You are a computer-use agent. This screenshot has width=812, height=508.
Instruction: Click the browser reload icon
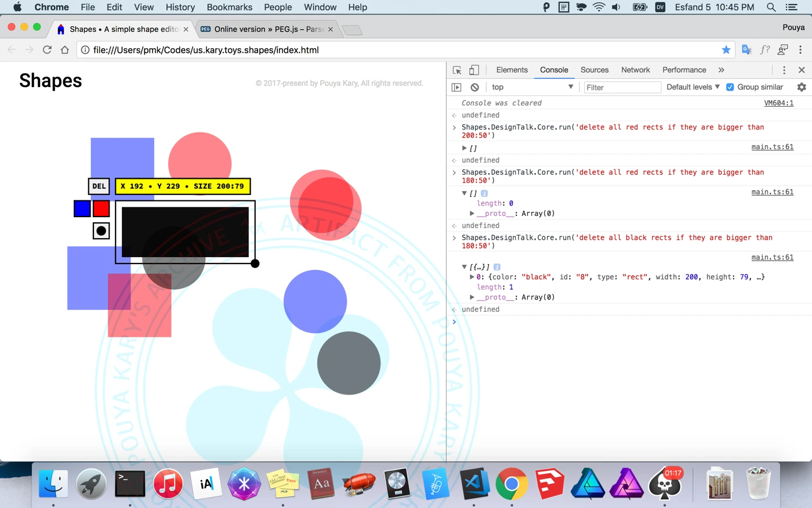click(48, 50)
